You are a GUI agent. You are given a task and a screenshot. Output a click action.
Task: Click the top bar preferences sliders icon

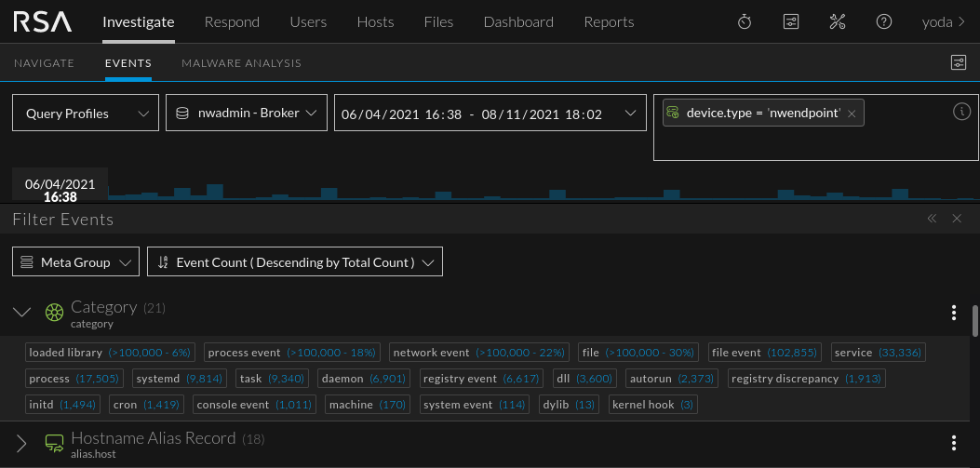[791, 21]
